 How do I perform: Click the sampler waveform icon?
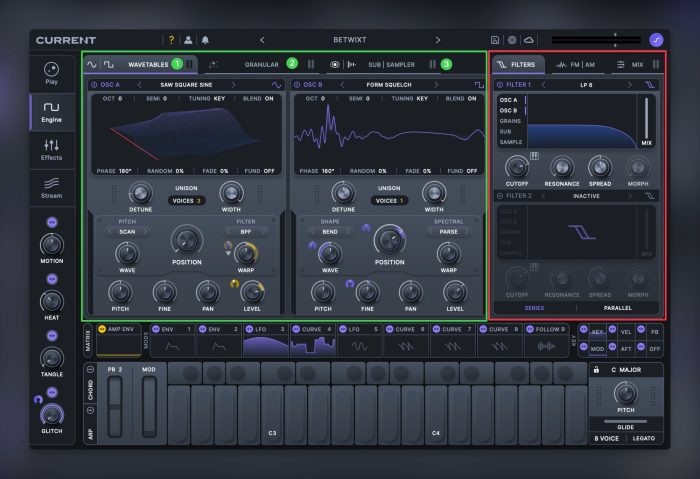[352, 65]
